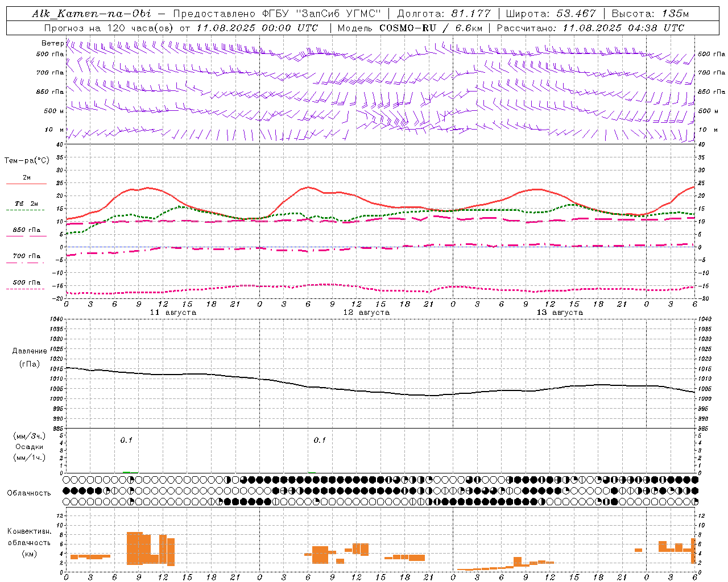Click the 500 м wind level label on left
This screenshot has height=582, width=728.
click(x=54, y=111)
